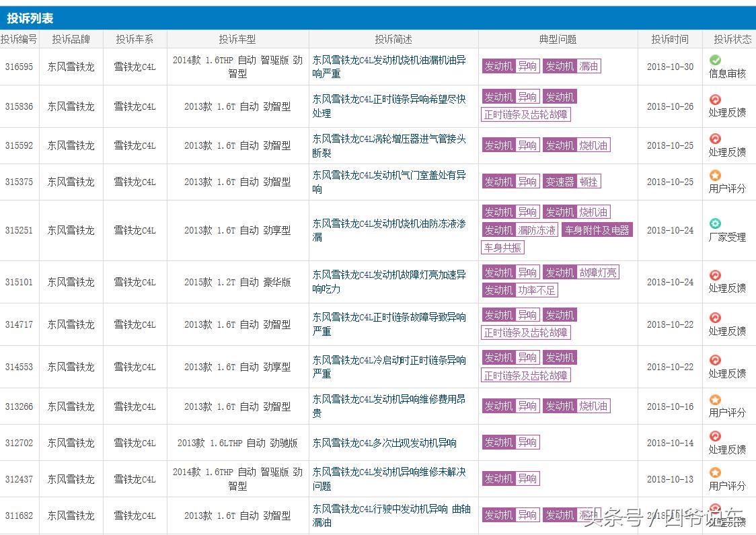Click the 投诉时间 column header
This screenshot has height=535, width=756.
[x=669, y=39]
